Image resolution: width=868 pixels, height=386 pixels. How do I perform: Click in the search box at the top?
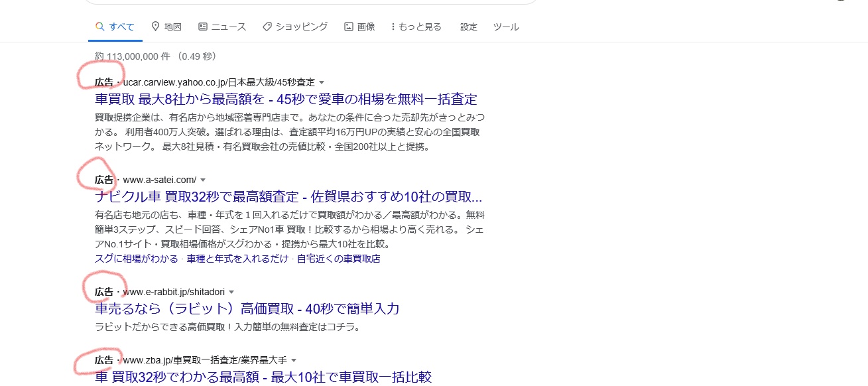point(312,2)
